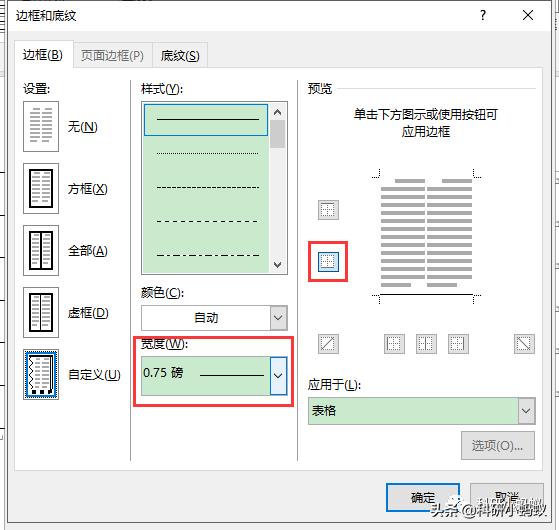
Task: Open the 边框(B) tab
Action: [43, 55]
